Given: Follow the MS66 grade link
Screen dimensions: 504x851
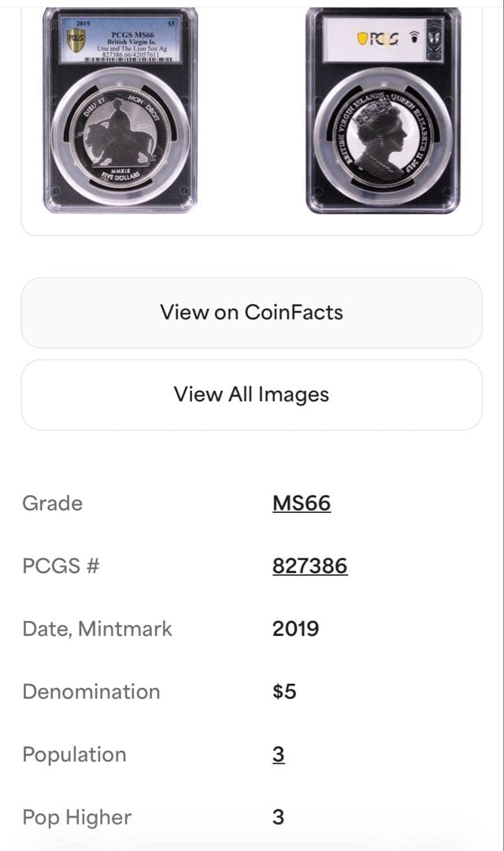Looking at the screenshot, I should pos(302,504).
